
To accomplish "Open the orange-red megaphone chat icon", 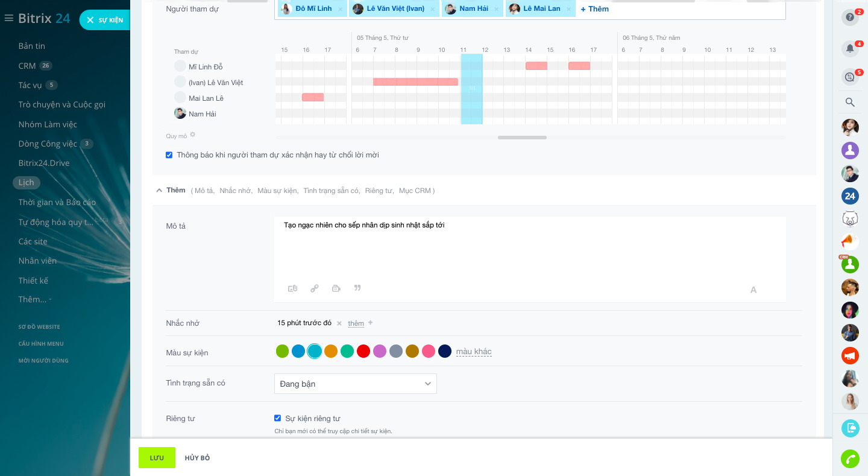I will [850, 355].
